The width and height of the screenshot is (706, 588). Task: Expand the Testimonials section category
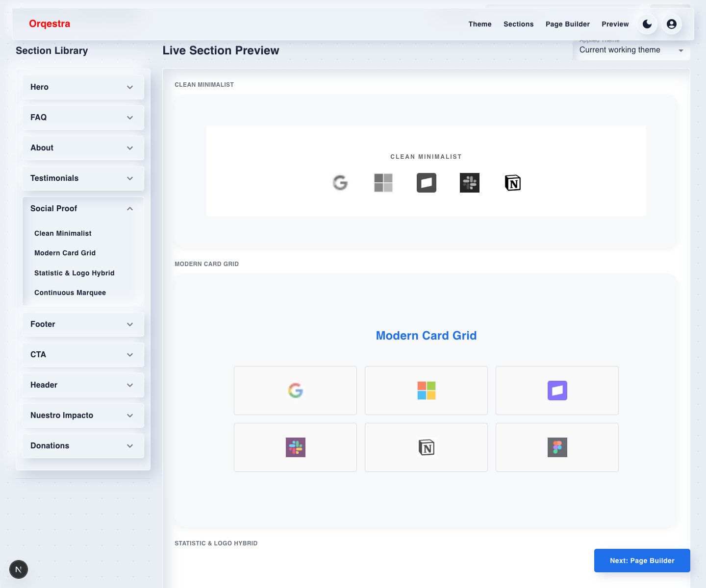pyautogui.click(x=83, y=178)
